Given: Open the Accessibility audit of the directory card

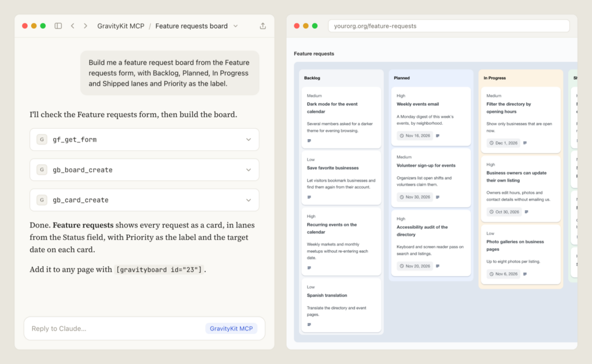Looking at the screenshot, I should pyautogui.click(x=431, y=243).
